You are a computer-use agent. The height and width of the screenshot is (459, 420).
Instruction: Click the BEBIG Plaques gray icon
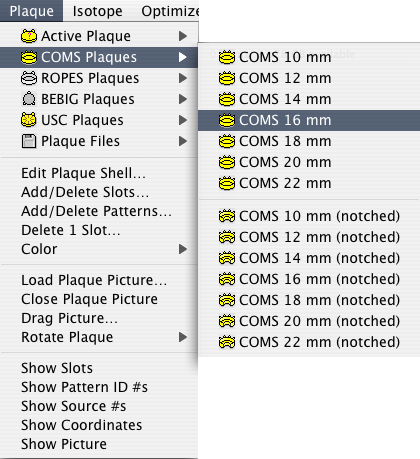click(x=29, y=99)
